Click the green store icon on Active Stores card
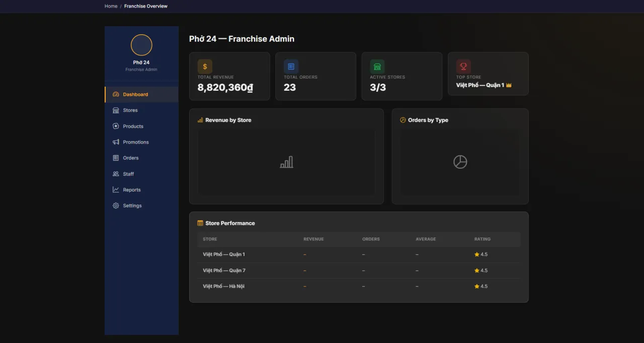The image size is (644, 343). pyautogui.click(x=377, y=66)
